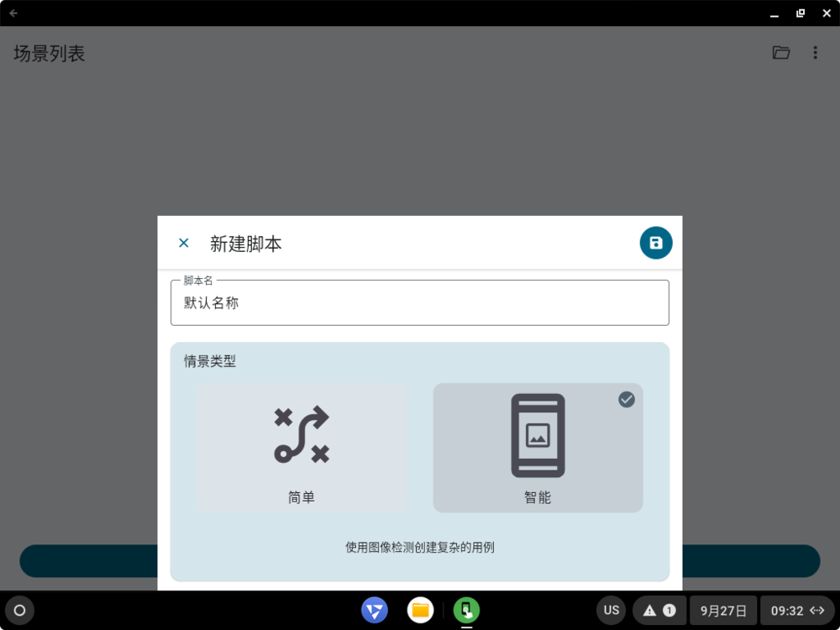Image resolution: width=840 pixels, height=630 pixels.
Task: Open the Files app from the shelf
Action: pos(421,611)
